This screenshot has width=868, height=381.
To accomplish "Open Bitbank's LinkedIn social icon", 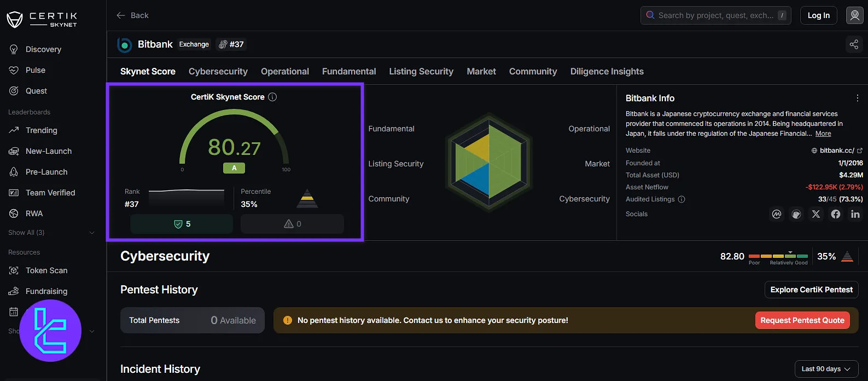I will tap(855, 214).
